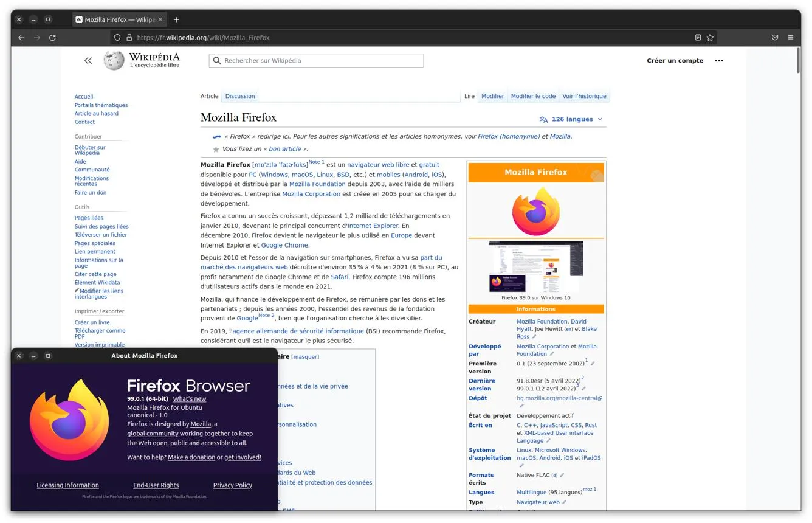Viewport: 812px width, 523px height.
Task: Open Licensing Information in About Firefox
Action: click(67, 485)
